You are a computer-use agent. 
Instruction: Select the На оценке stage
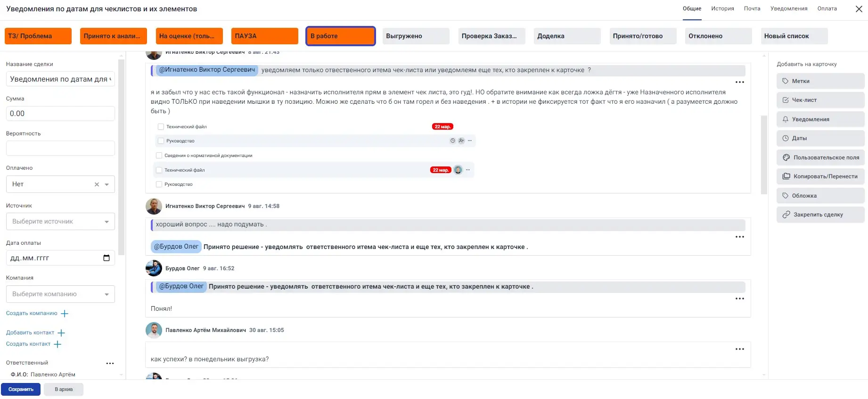pos(189,36)
